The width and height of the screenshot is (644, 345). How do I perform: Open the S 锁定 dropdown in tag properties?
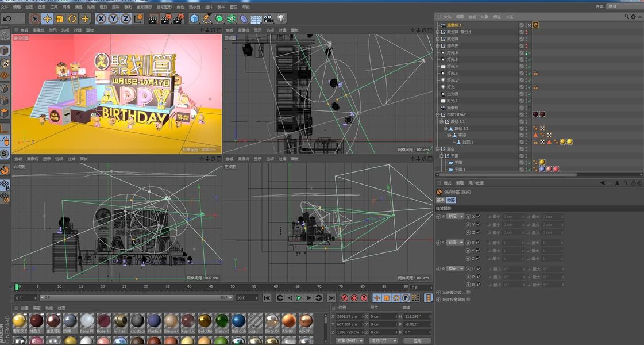(x=455, y=243)
